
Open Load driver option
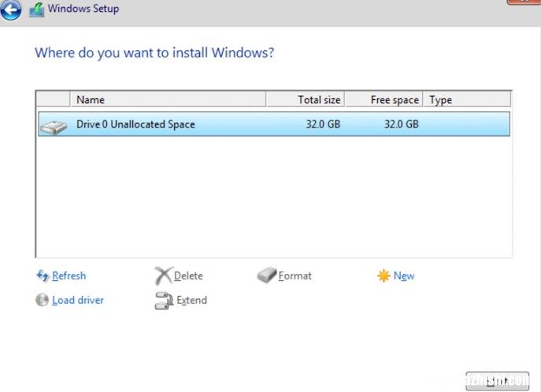pos(78,300)
